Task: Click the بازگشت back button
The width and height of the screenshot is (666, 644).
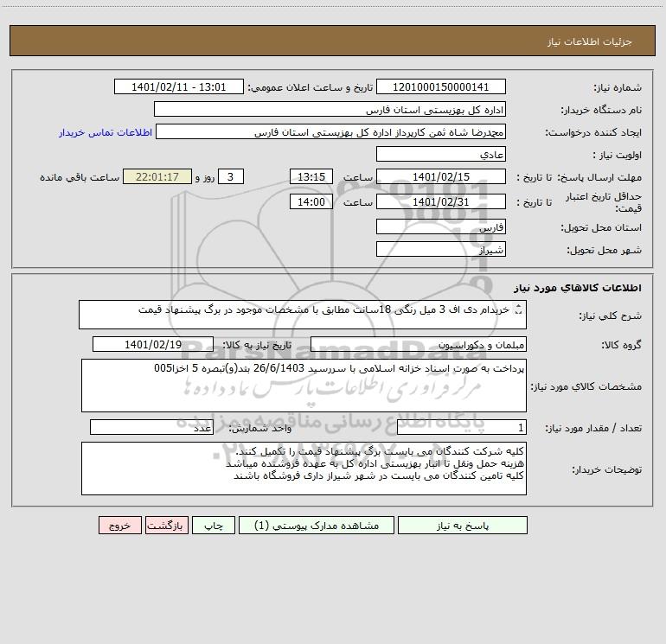Action: tap(166, 526)
